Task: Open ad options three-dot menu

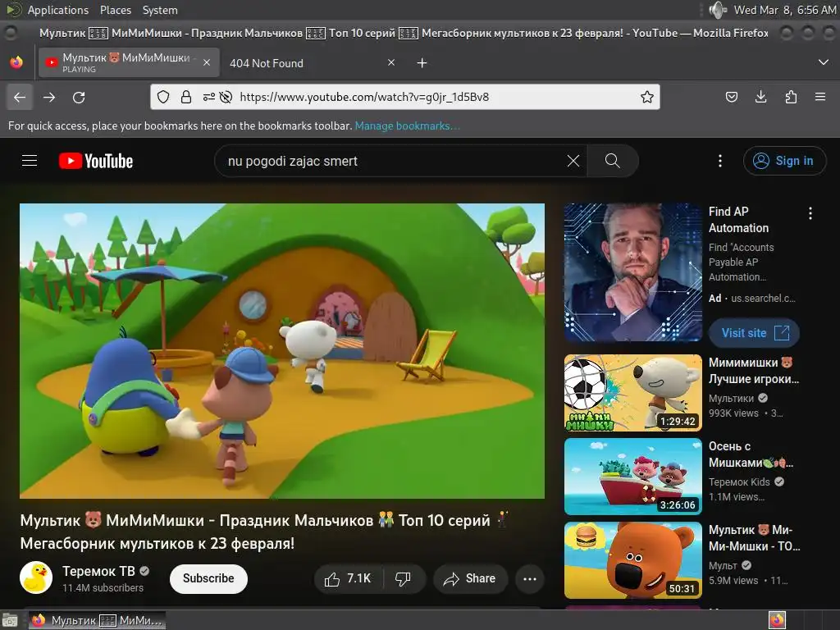Action: [810, 213]
